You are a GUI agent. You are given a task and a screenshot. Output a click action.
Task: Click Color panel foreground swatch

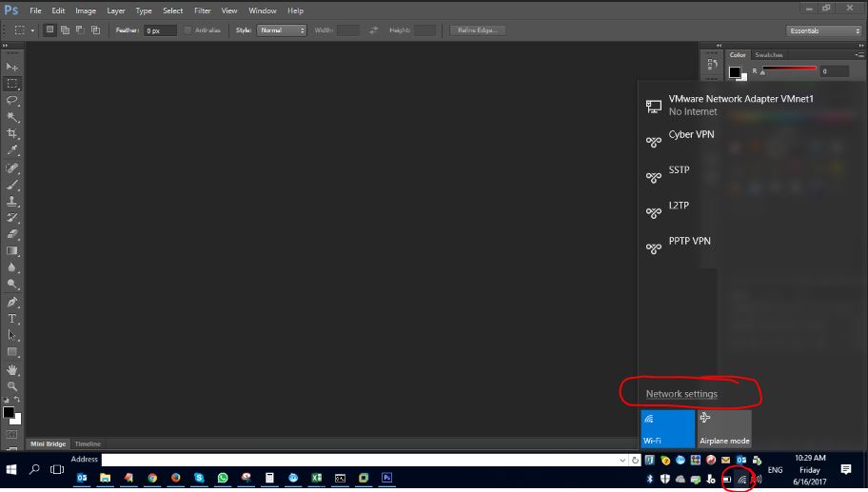tap(735, 72)
